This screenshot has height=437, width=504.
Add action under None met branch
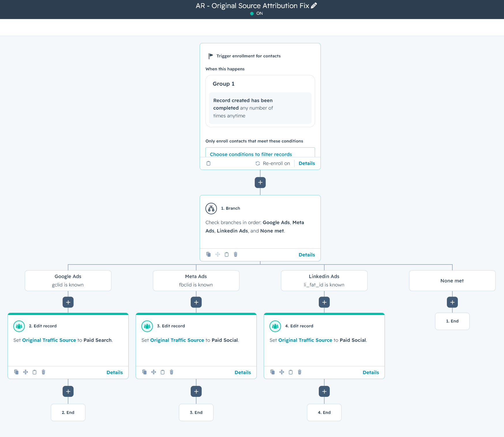(x=452, y=302)
